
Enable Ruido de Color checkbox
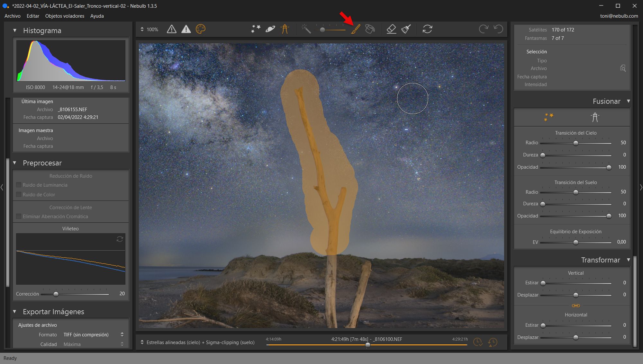click(x=19, y=195)
